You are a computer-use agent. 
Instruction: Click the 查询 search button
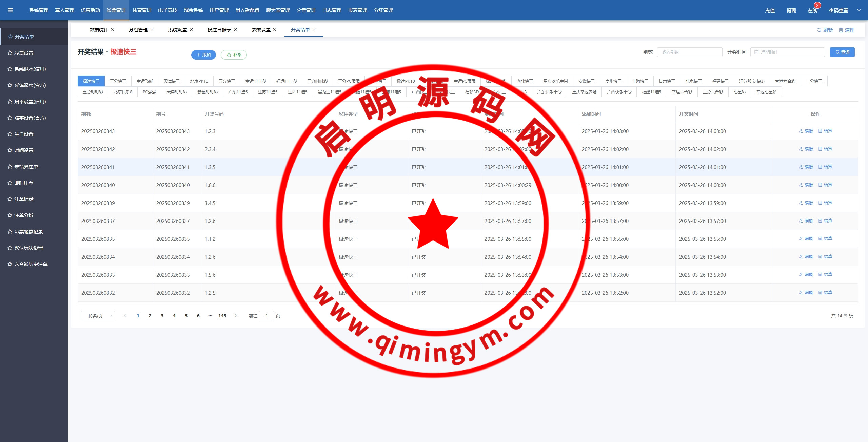pyautogui.click(x=842, y=52)
